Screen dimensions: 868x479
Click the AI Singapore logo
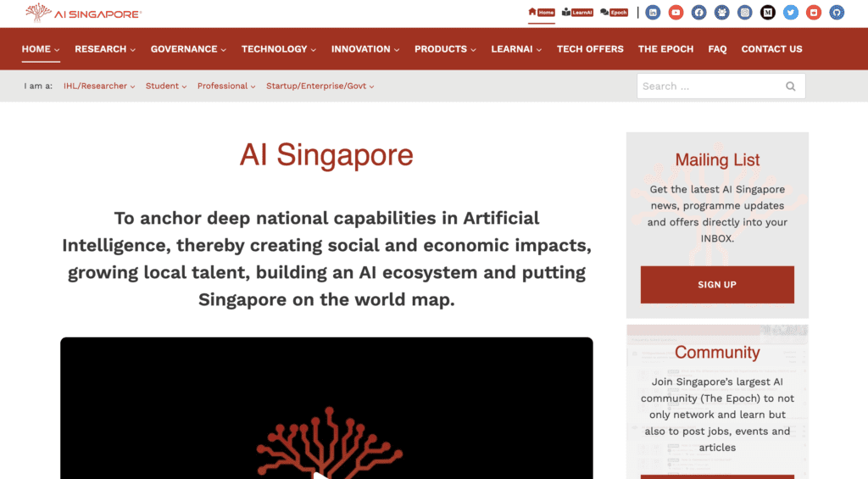[x=84, y=13]
